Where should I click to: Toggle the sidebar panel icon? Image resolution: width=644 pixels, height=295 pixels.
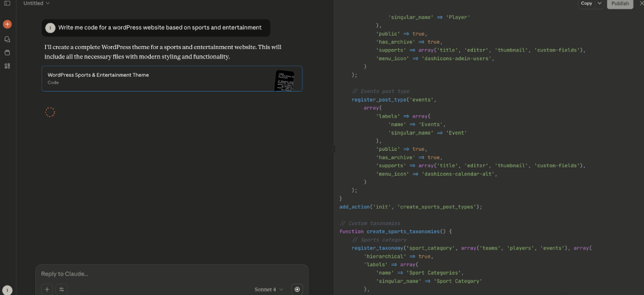(7, 3)
